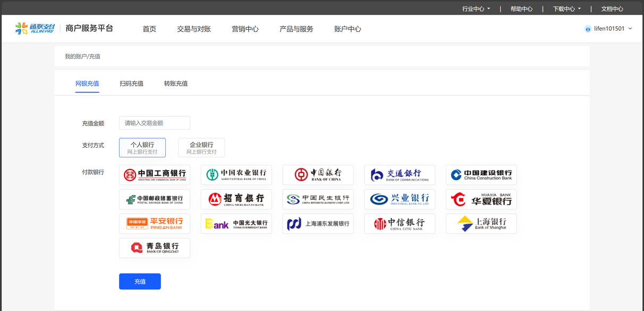This screenshot has width=644, height=311.
Task: Expand the lifen101501 account dropdown arrow
Action: [630, 29]
